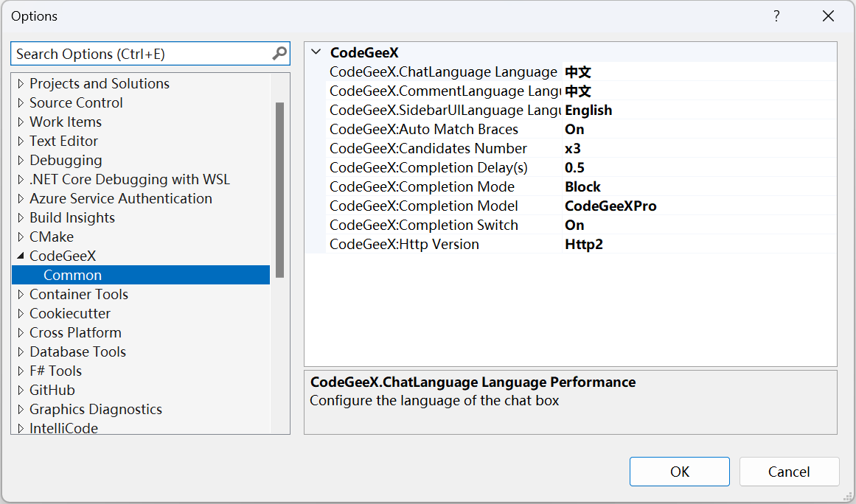
Task: Select the Debugging category
Action: point(66,161)
